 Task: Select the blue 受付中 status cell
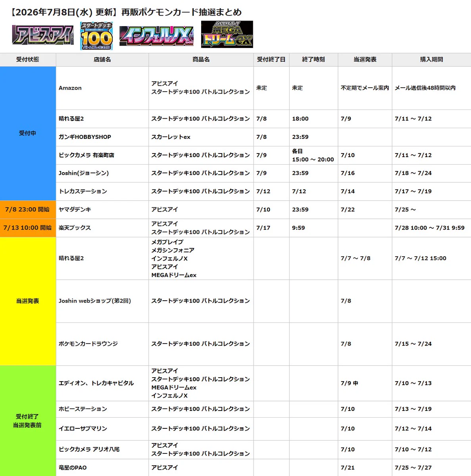28,133
